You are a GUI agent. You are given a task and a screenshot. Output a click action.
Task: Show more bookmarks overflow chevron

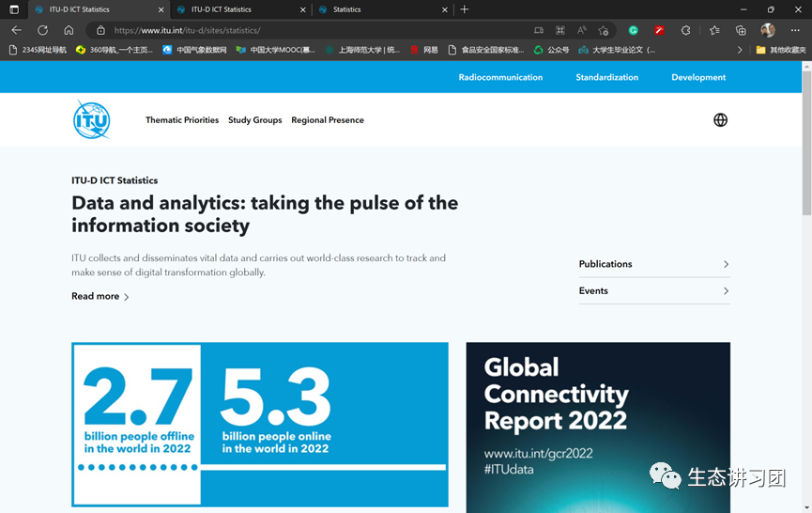[x=740, y=50]
